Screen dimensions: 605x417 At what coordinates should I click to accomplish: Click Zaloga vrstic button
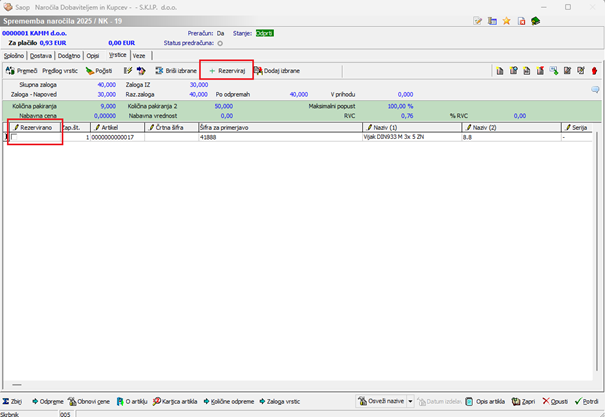tap(280, 402)
